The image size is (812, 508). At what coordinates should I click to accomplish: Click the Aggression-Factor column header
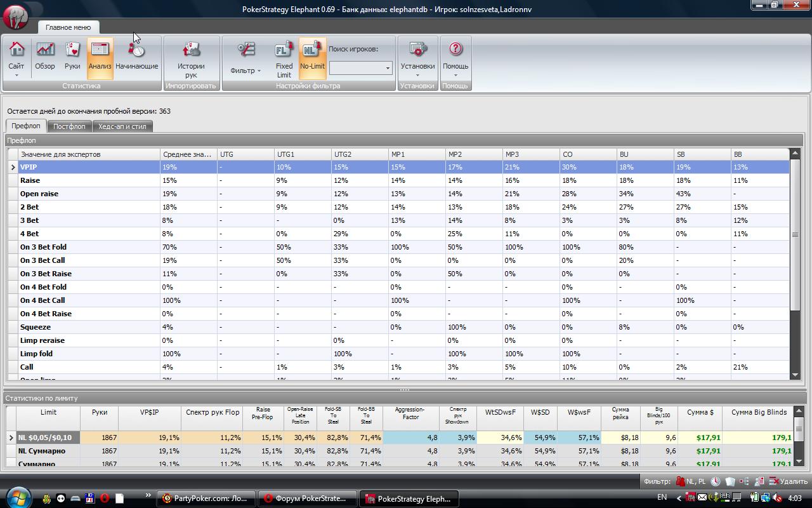[x=410, y=418]
